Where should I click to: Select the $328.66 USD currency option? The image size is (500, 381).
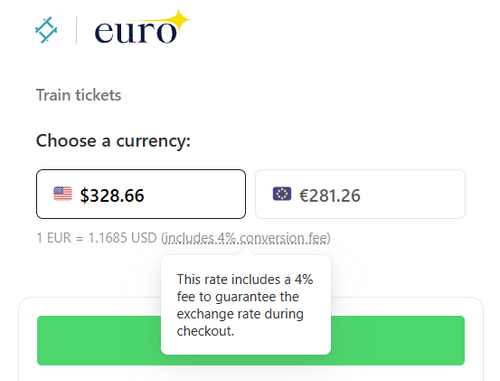pos(141,194)
